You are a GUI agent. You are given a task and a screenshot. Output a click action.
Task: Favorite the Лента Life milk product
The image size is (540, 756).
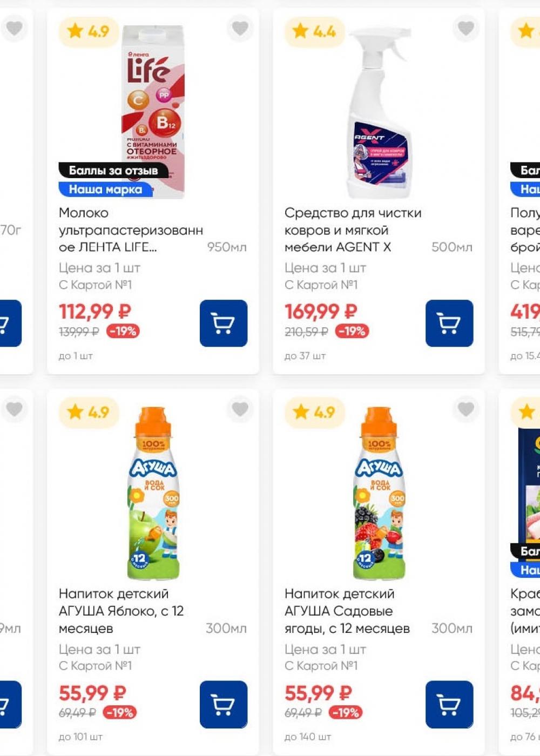pos(240,28)
